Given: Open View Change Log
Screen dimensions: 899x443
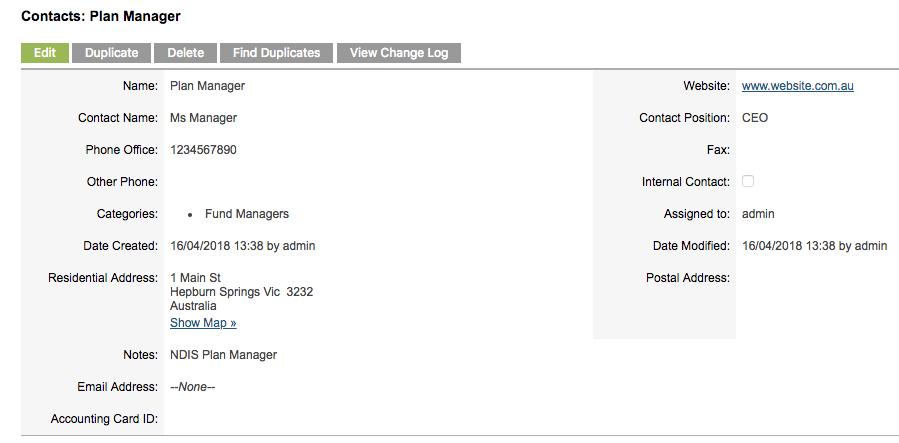Looking at the screenshot, I should [x=399, y=53].
